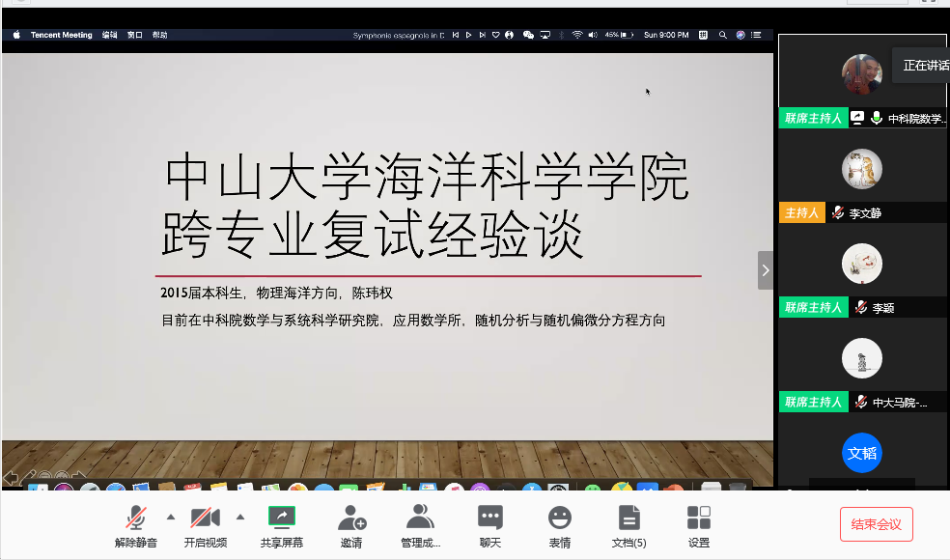Image resolution: width=950 pixels, height=560 pixels.
Task: Click the red 结束会议 button
Action: point(876,524)
